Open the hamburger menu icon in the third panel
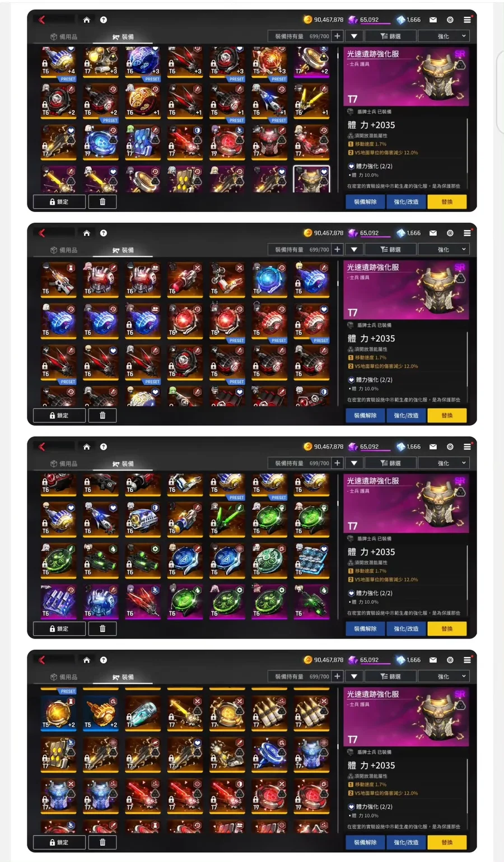This screenshot has width=504, height=862. (x=467, y=446)
